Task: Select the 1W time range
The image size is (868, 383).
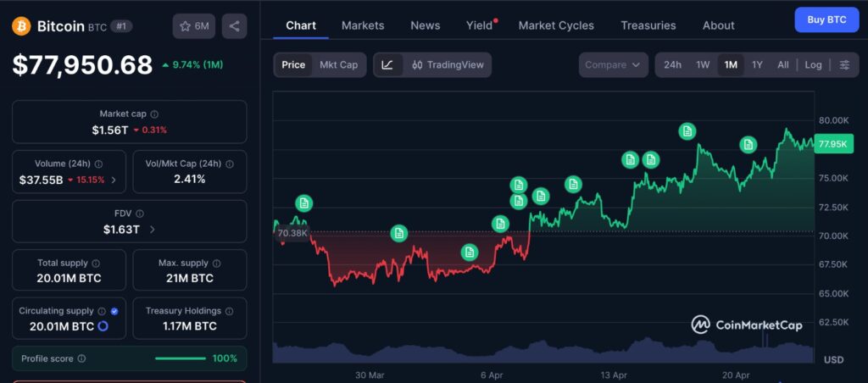Action: [703, 64]
